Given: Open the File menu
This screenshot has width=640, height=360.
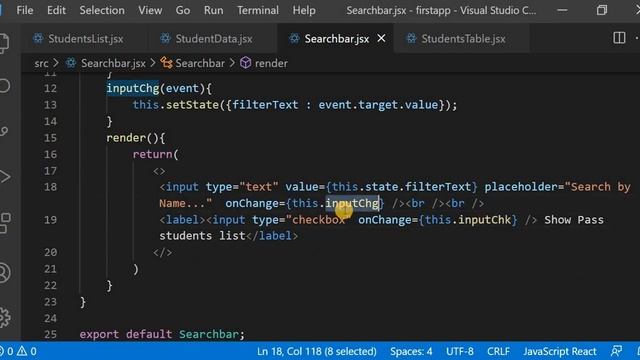Looking at the screenshot, I should point(25,10).
